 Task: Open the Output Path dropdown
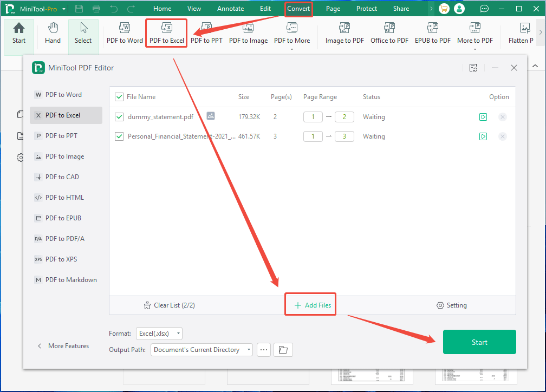point(201,349)
